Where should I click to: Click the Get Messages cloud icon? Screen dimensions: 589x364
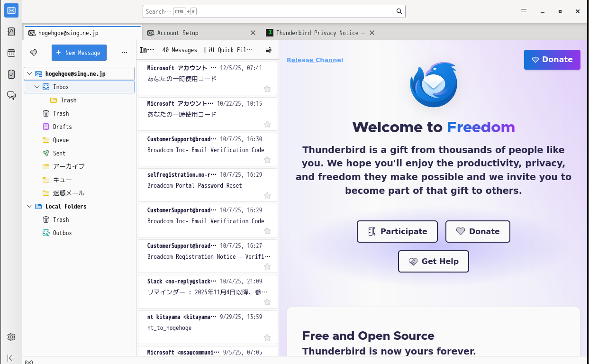click(x=34, y=53)
